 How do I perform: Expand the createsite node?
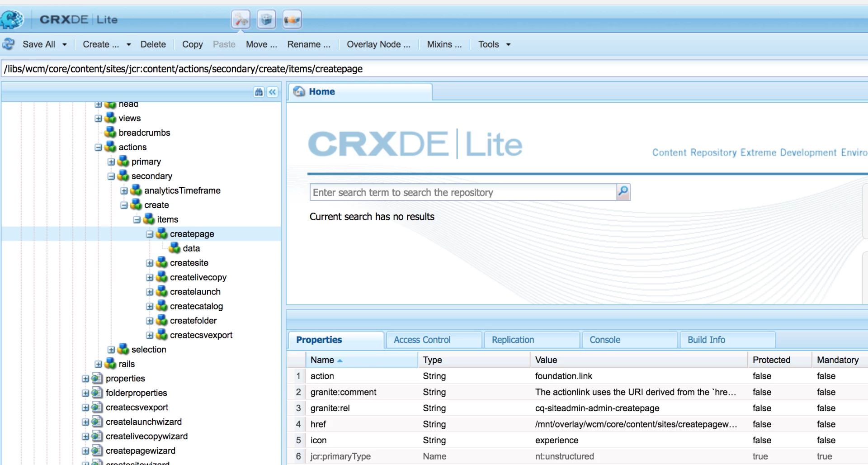(150, 263)
